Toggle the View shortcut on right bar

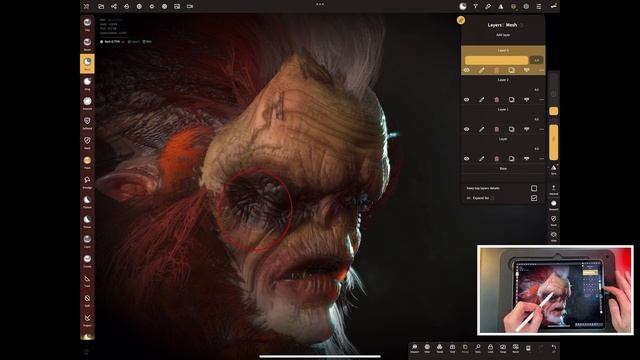[553, 236]
